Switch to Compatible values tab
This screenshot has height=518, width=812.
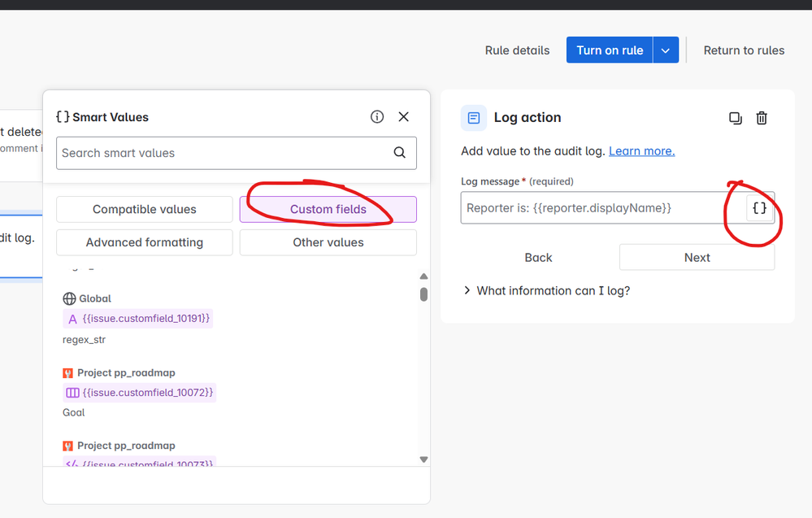(145, 209)
